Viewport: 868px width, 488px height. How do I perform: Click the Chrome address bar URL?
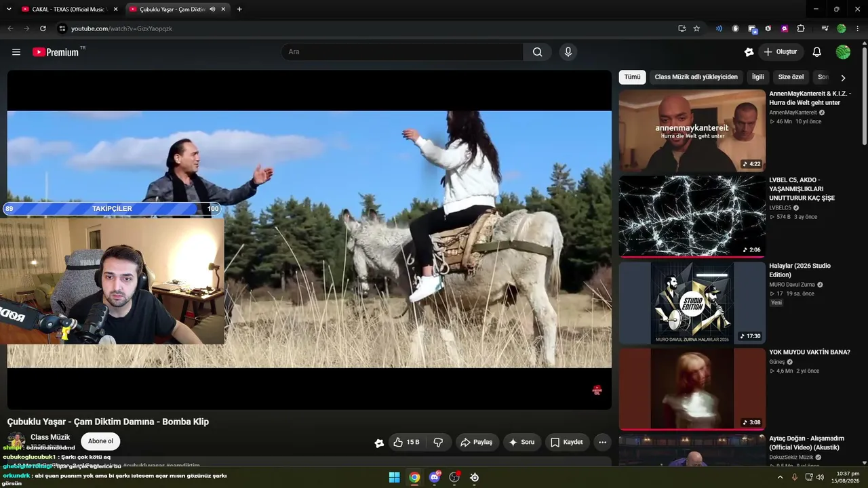point(122,28)
